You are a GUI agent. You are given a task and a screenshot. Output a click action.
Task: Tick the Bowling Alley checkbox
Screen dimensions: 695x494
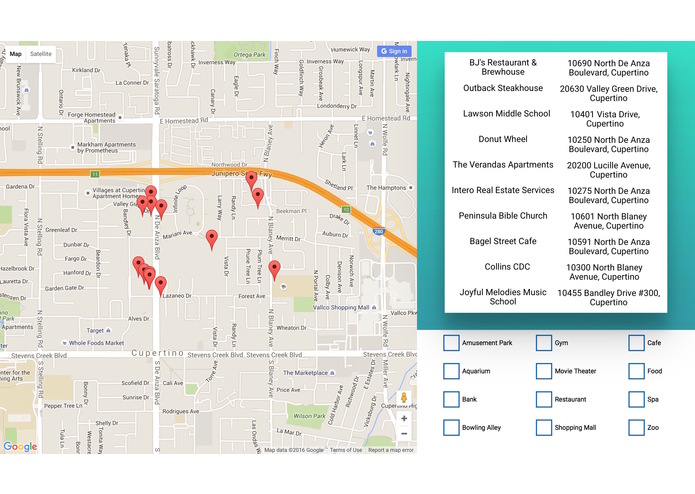click(x=451, y=428)
